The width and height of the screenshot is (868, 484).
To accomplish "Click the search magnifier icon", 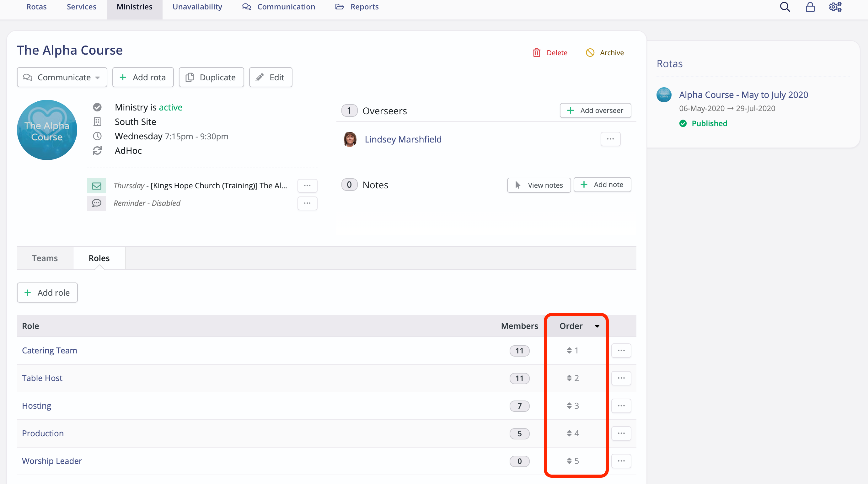I will (x=785, y=7).
